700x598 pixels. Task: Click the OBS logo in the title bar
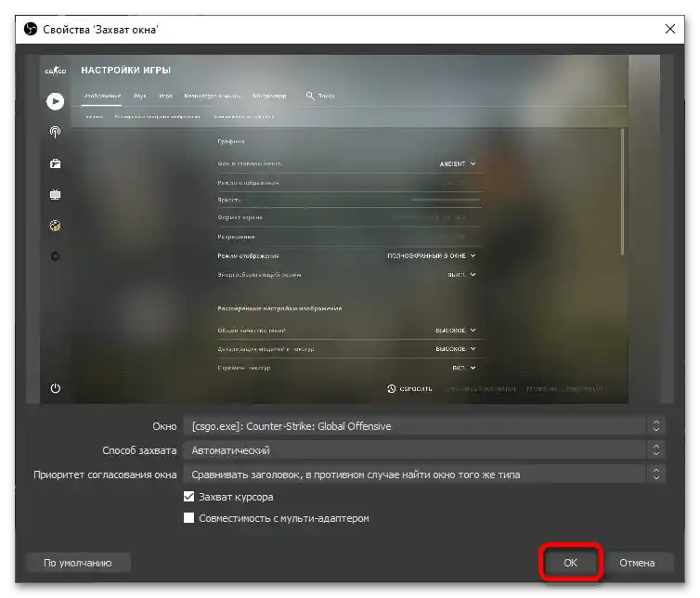pyautogui.click(x=31, y=30)
